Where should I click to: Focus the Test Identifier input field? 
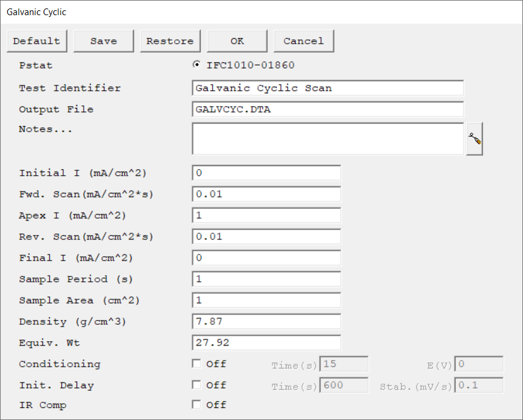click(328, 88)
